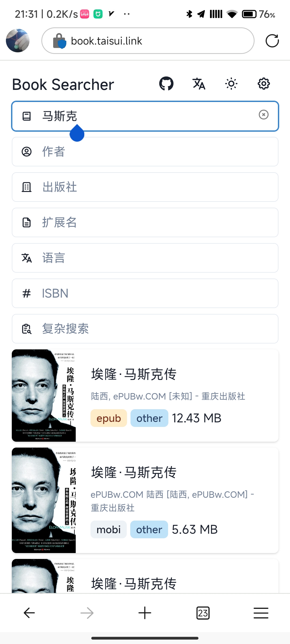Tap the profile avatar picture
Viewport: 290px width, 644px height.
[x=18, y=41]
